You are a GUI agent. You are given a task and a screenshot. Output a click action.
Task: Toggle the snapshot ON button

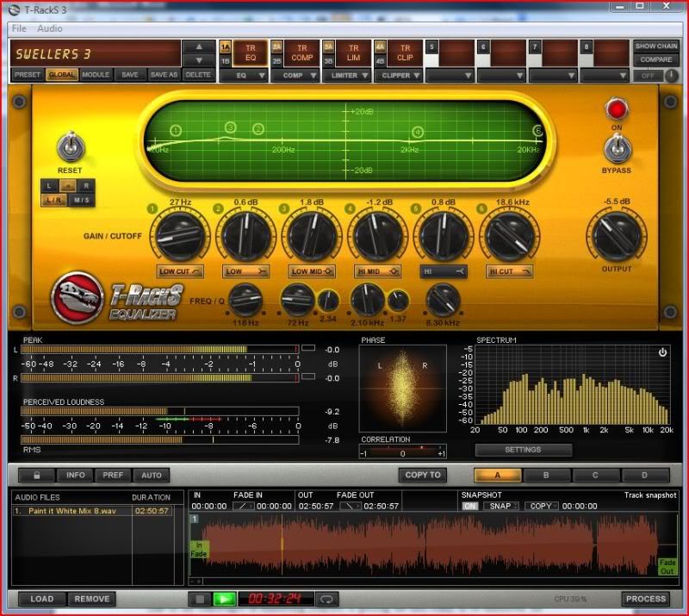click(x=470, y=506)
